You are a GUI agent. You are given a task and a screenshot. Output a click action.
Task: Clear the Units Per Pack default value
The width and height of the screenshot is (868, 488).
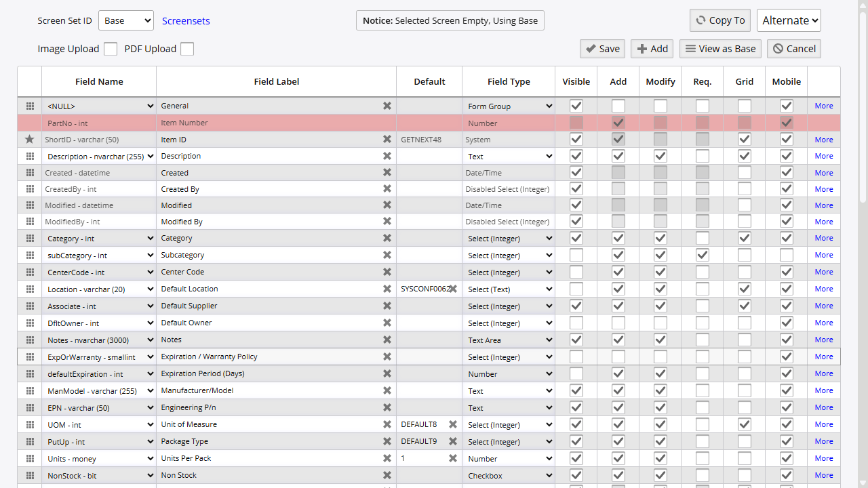(x=453, y=459)
